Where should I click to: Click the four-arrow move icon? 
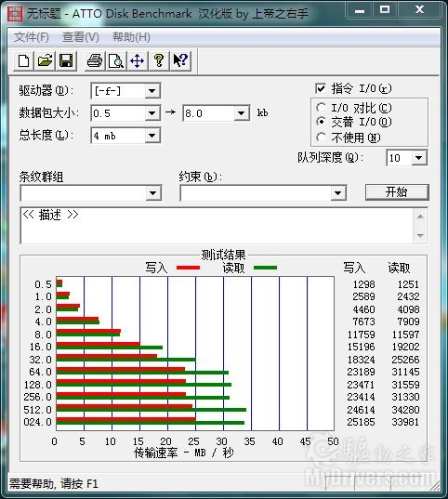[x=138, y=60]
